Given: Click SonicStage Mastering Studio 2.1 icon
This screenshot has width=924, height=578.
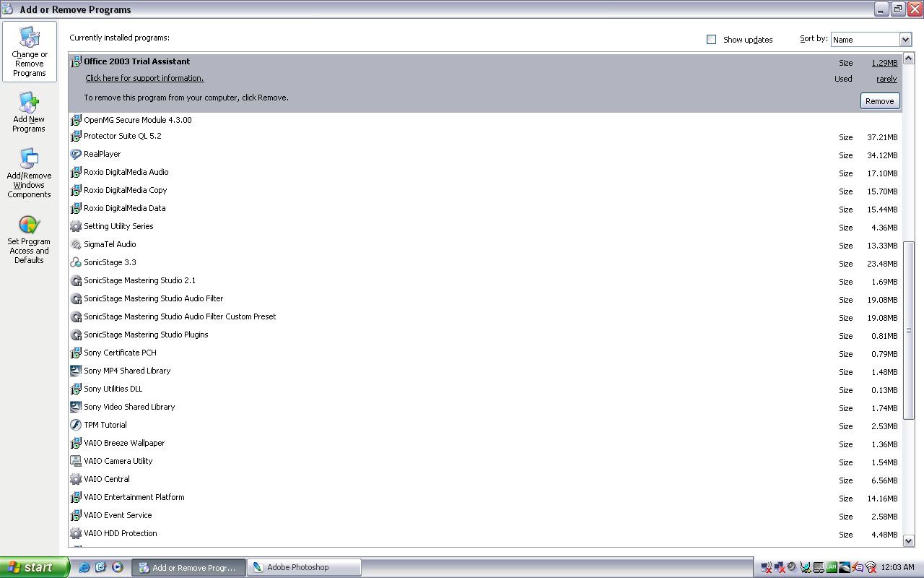Looking at the screenshot, I should pos(76,280).
